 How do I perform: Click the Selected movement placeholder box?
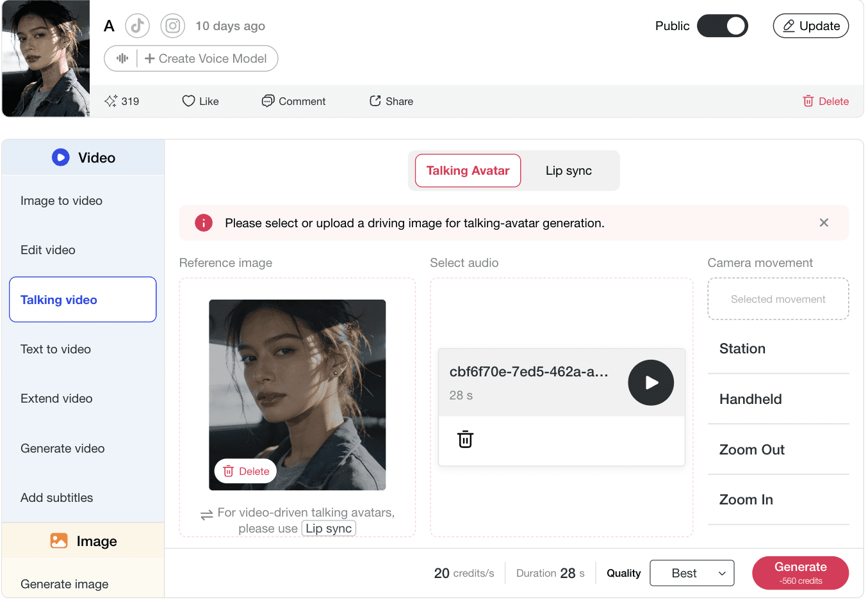778,299
